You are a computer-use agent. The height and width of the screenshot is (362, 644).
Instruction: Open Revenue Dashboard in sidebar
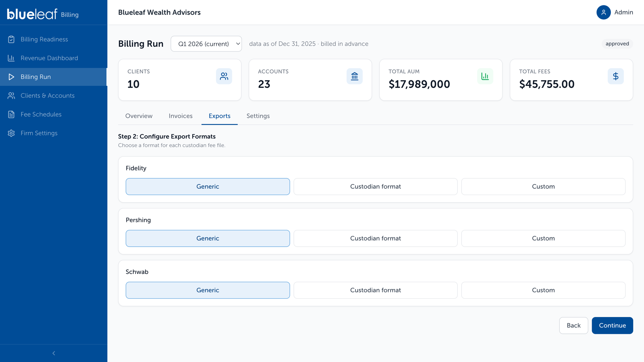[54, 58]
